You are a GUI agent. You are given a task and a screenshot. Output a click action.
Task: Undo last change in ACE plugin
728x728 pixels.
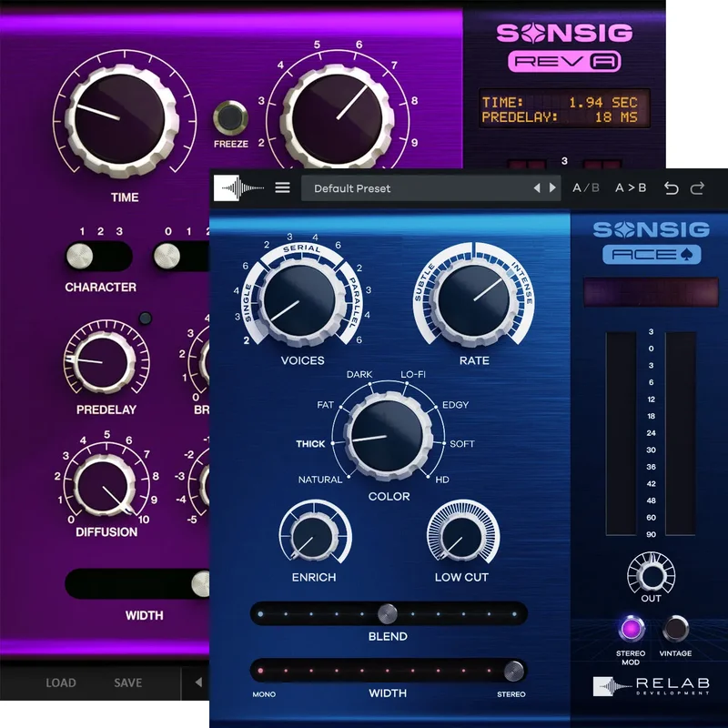point(672,188)
